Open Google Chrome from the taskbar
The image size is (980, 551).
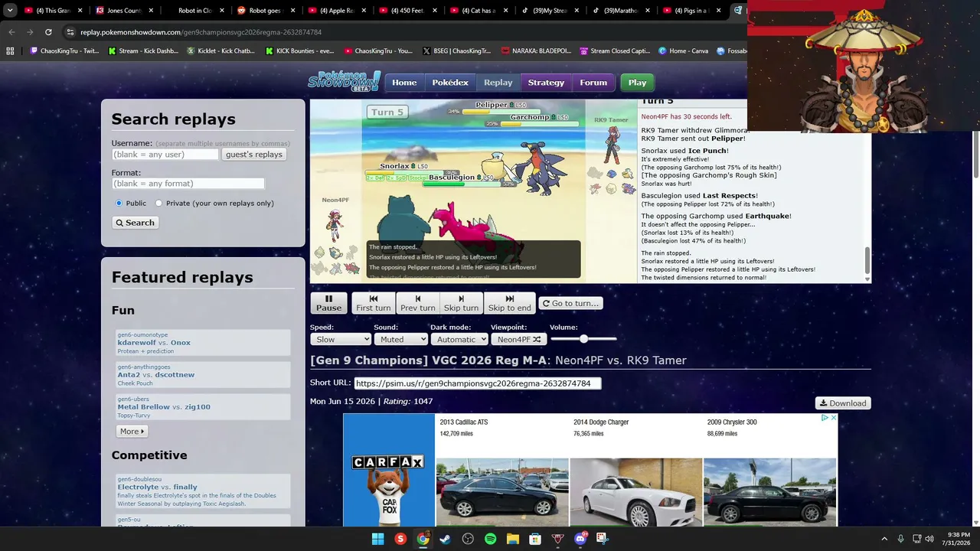423,539
